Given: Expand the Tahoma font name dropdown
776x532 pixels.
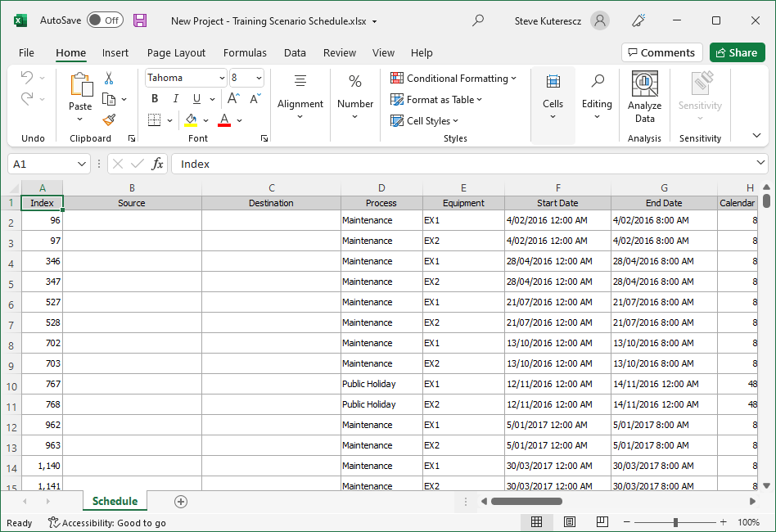Looking at the screenshot, I should pos(222,78).
